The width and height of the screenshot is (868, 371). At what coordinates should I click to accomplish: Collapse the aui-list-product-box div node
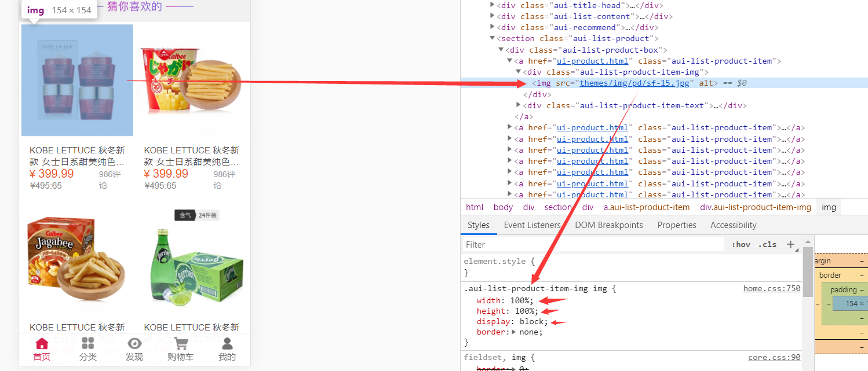tap(501, 50)
